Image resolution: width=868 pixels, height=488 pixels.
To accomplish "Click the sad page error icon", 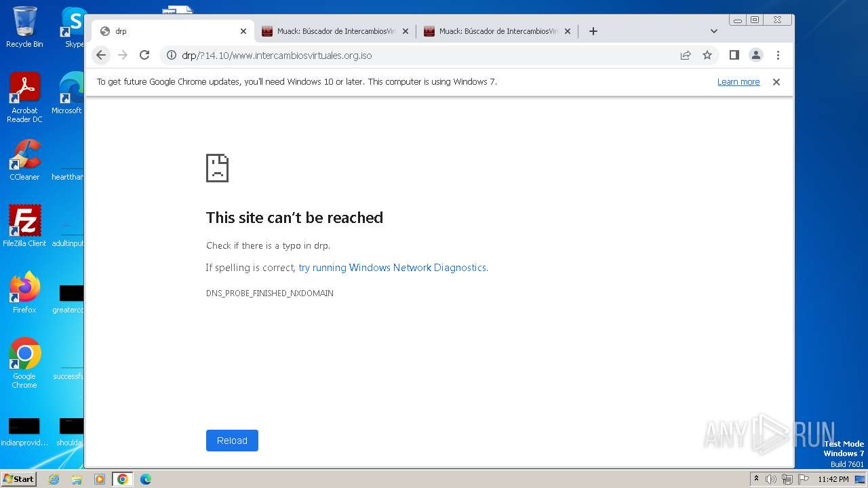I will (217, 168).
